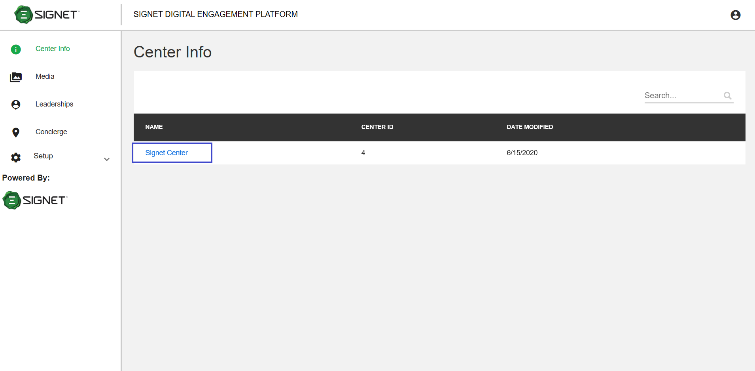755x371 pixels.
Task: Open the user account profile icon
Action: click(x=735, y=15)
